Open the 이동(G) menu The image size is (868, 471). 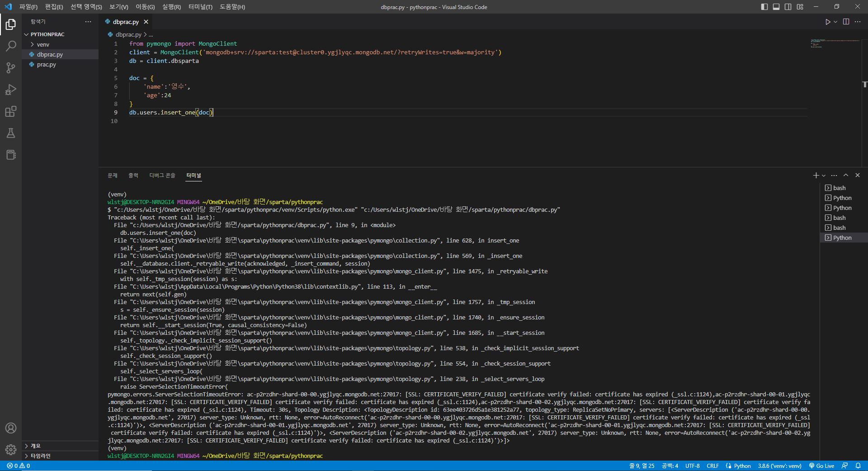point(145,7)
